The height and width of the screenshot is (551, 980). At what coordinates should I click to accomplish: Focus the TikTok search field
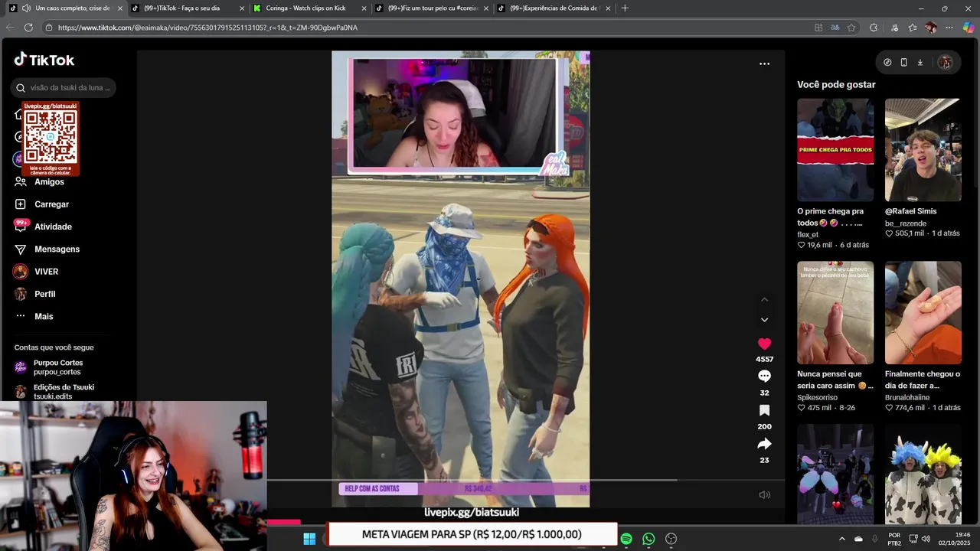pyautogui.click(x=64, y=87)
